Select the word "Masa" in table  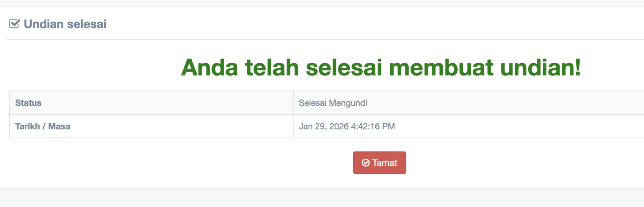click(x=59, y=127)
